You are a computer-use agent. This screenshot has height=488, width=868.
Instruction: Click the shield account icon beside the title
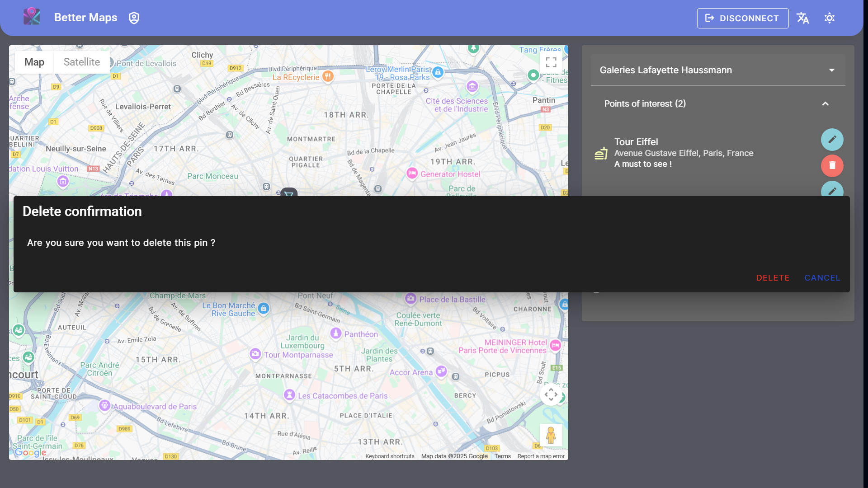[x=134, y=18]
